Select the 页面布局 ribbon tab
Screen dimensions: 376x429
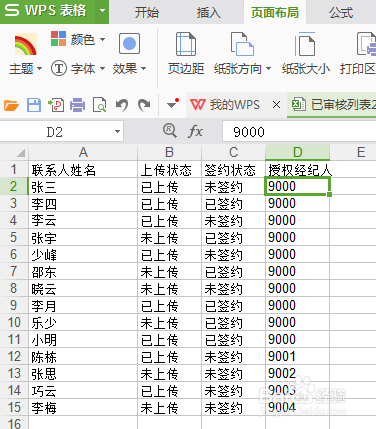pyautogui.click(x=275, y=13)
